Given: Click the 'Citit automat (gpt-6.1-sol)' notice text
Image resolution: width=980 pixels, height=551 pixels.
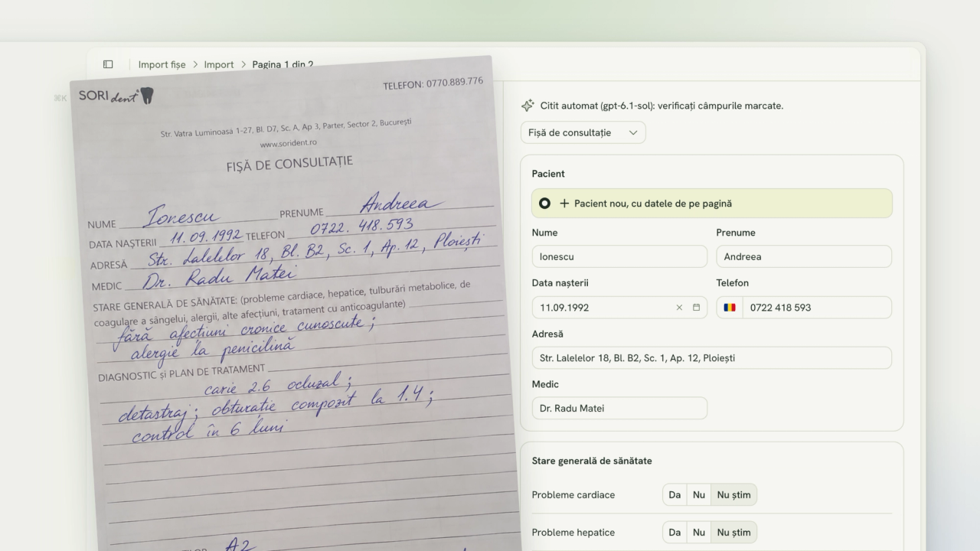Looking at the screenshot, I should tap(661, 106).
